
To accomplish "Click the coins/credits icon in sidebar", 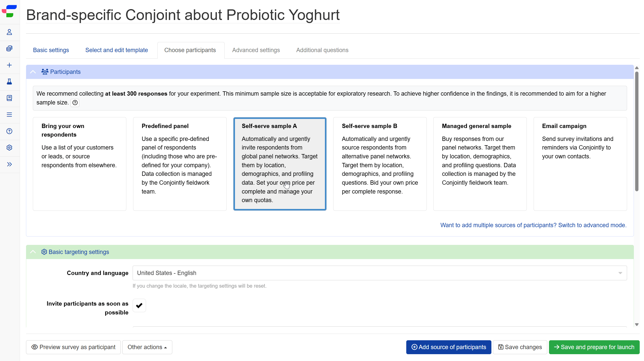I will pyautogui.click(x=9, y=49).
